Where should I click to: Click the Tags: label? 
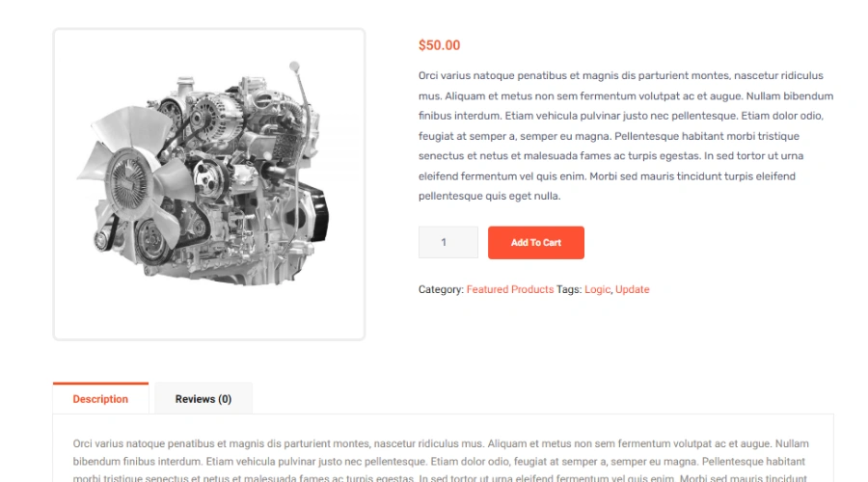[x=568, y=289]
